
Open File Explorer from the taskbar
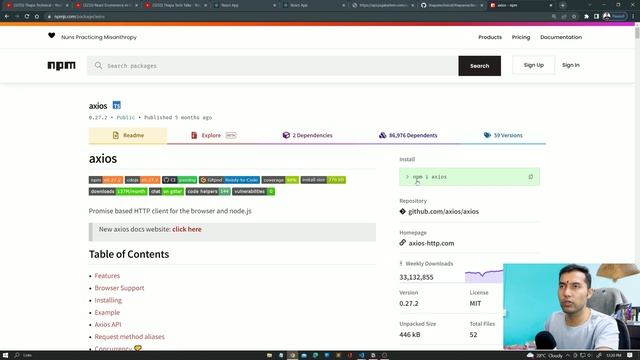[x=269, y=355]
